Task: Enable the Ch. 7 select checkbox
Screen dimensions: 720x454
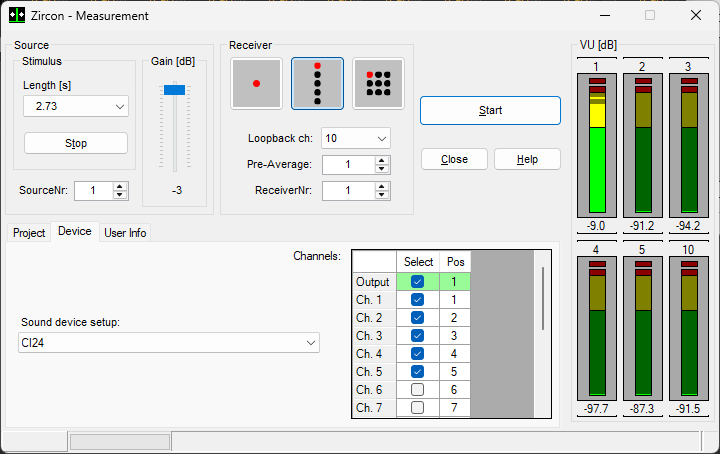Action: click(x=417, y=407)
